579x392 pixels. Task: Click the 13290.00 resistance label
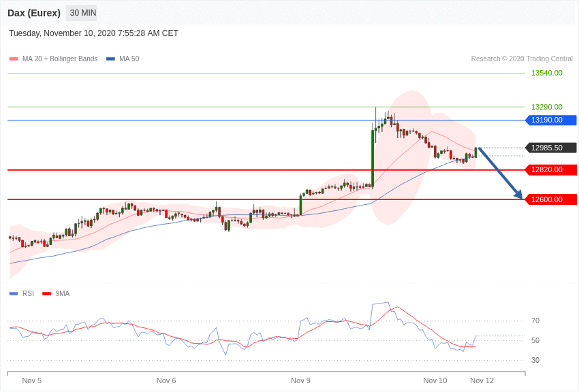pyautogui.click(x=547, y=107)
